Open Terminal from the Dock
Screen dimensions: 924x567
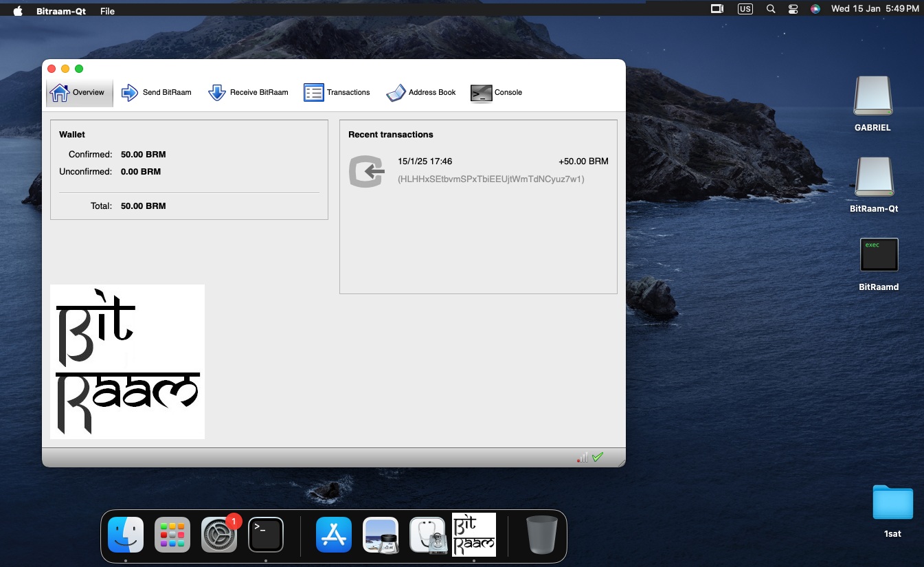point(266,535)
